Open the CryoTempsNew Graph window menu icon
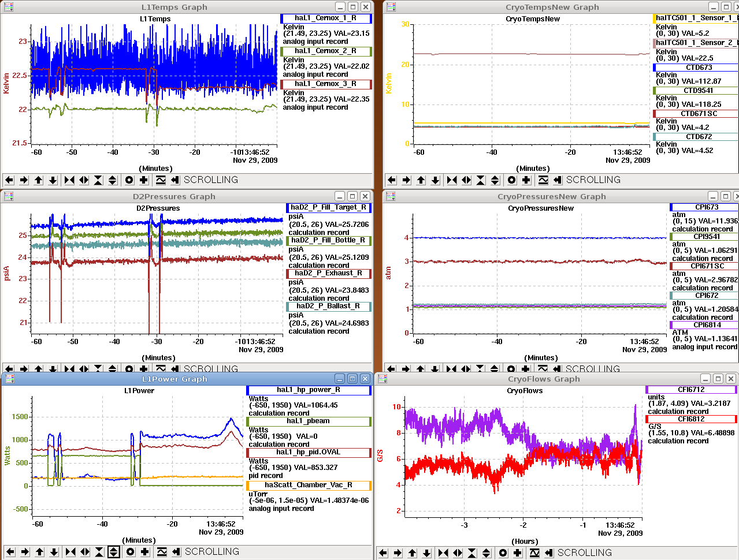Image resolution: width=739 pixels, height=560 pixels. (391, 7)
